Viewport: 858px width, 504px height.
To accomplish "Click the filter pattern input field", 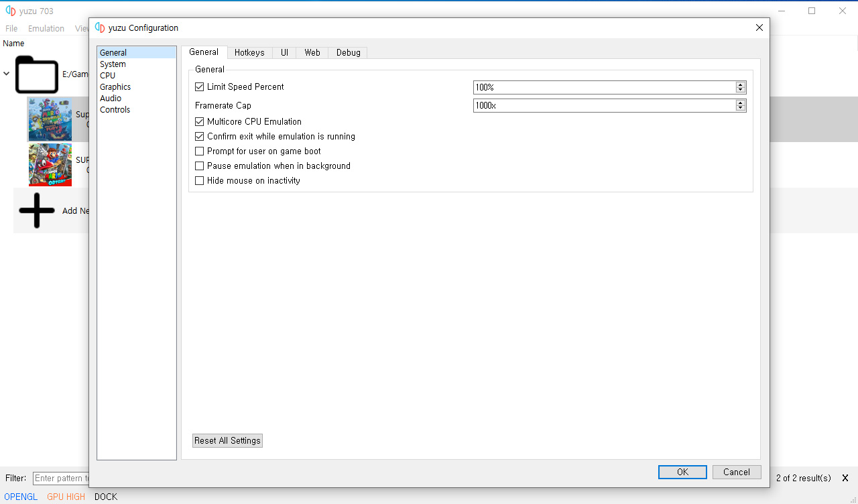I will click(61, 478).
